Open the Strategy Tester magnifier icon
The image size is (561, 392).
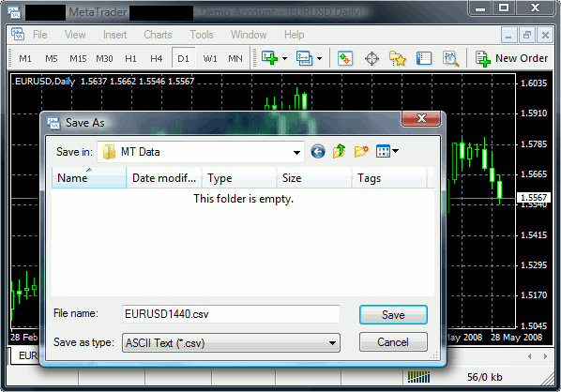pyautogui.click(x=450, y=58)
